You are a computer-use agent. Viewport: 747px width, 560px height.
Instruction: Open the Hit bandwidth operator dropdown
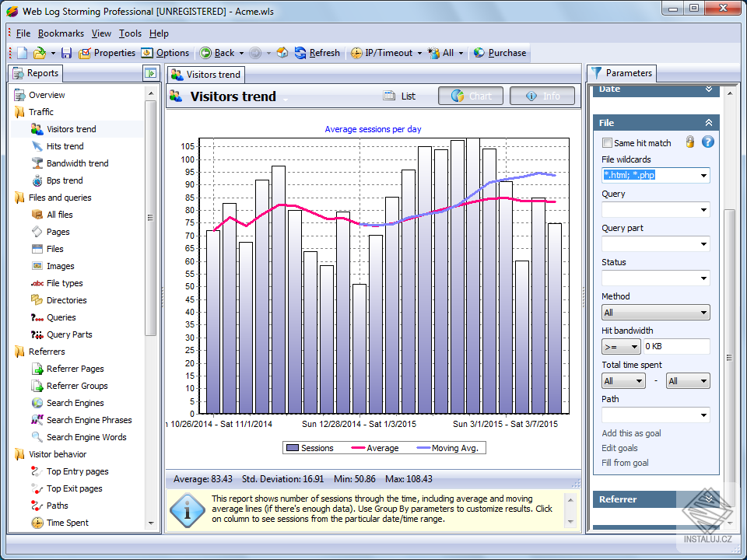pos(621,347)
